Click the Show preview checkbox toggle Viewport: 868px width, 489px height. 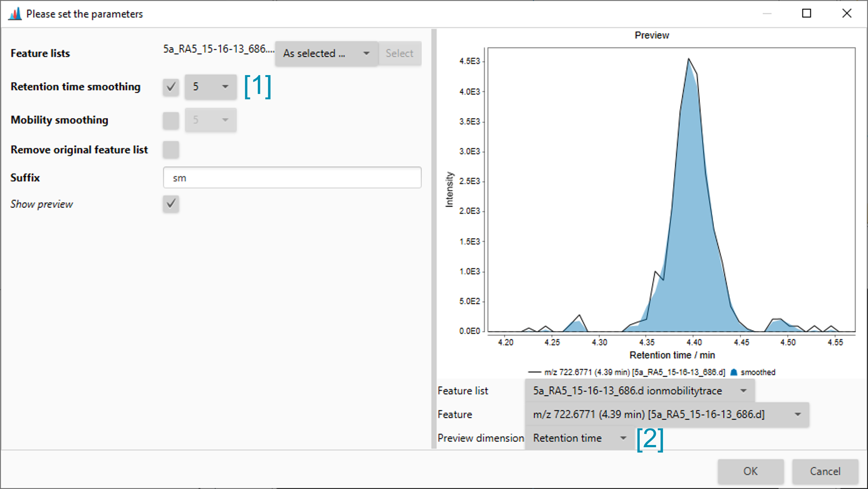[x=171, y=204]
